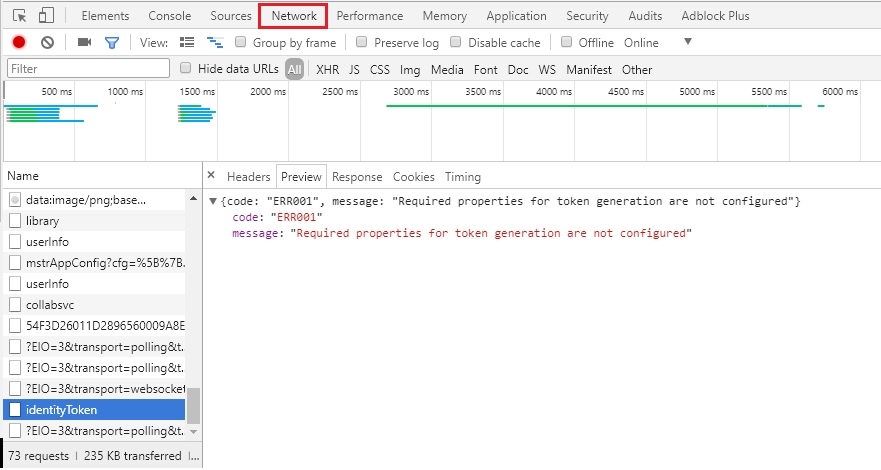Show the overview waterfall icon

(x=214, y=43)
